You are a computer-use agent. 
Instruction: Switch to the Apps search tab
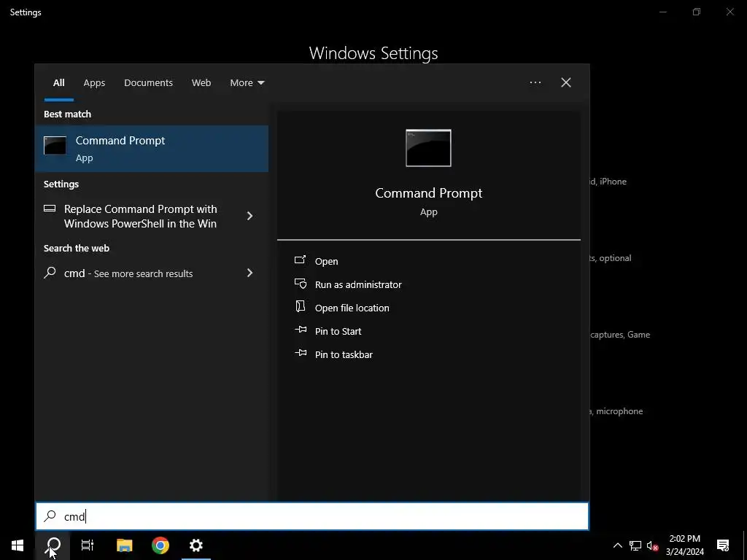(94, 83)
